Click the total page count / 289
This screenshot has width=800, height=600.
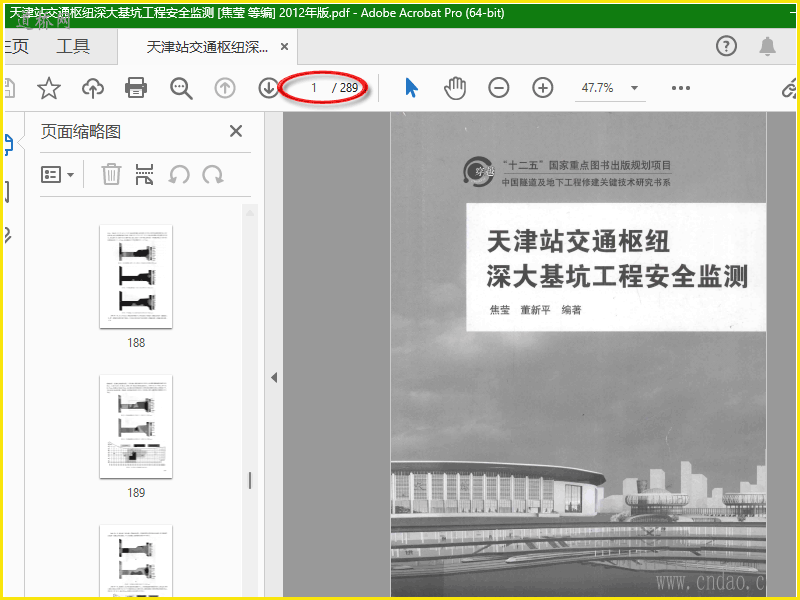(x=345, y=88)
